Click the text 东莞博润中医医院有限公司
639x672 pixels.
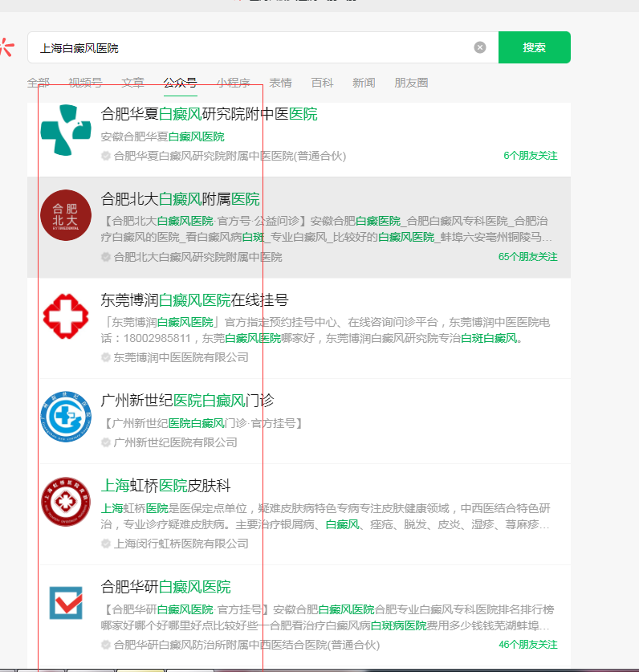181,357
